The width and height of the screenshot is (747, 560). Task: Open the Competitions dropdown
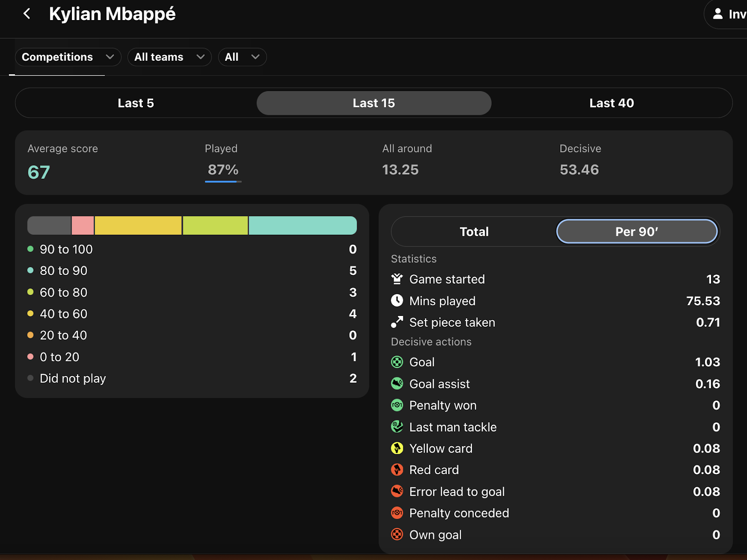68,57
